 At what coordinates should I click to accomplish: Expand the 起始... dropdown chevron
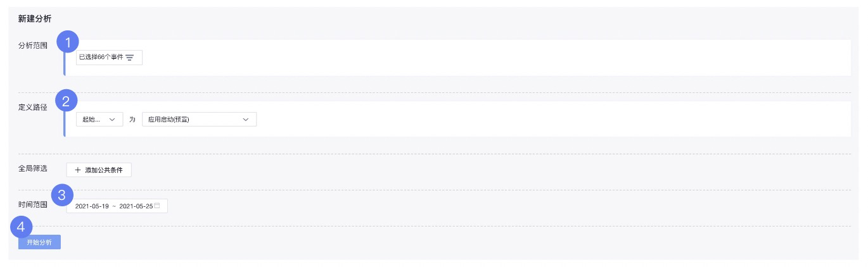[x=113, y=120]
